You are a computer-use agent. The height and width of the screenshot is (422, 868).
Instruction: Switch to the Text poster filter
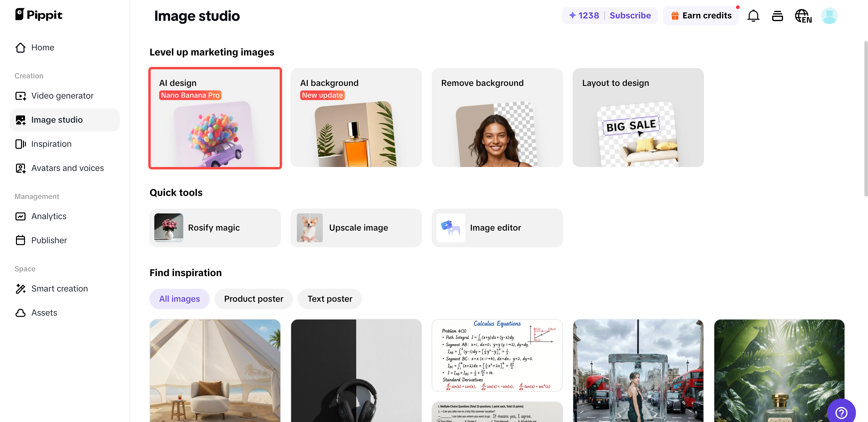[329, 299]
